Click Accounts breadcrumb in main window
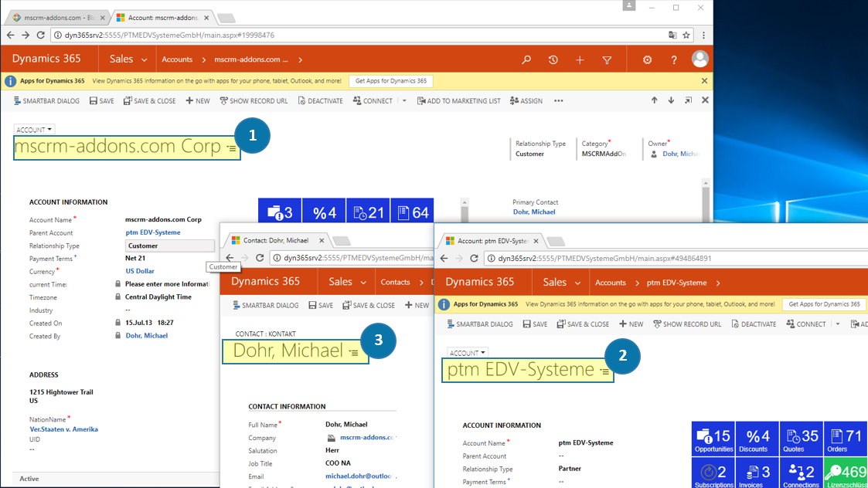868x488 pixels. pyautogui.click(x=177, y=59)
